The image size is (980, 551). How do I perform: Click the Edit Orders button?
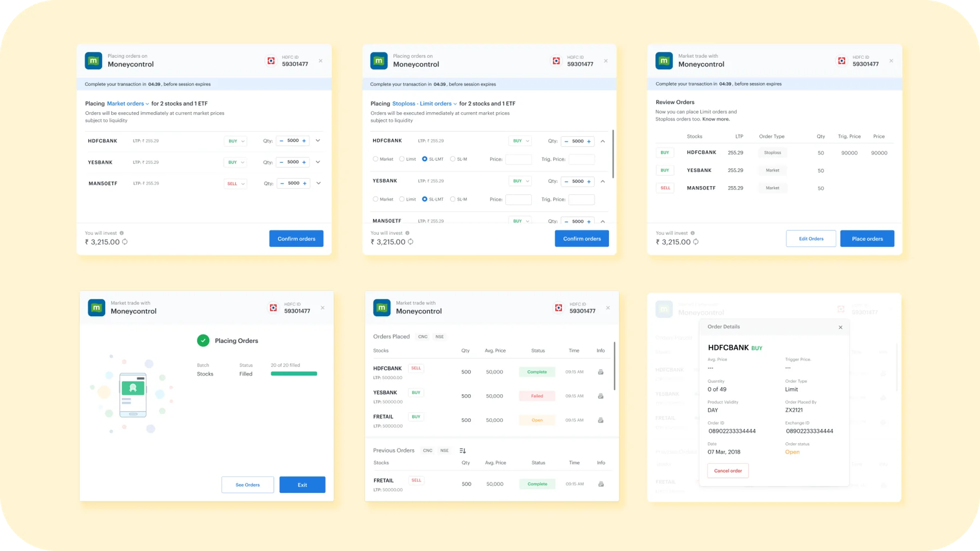[x=811, y=238]
